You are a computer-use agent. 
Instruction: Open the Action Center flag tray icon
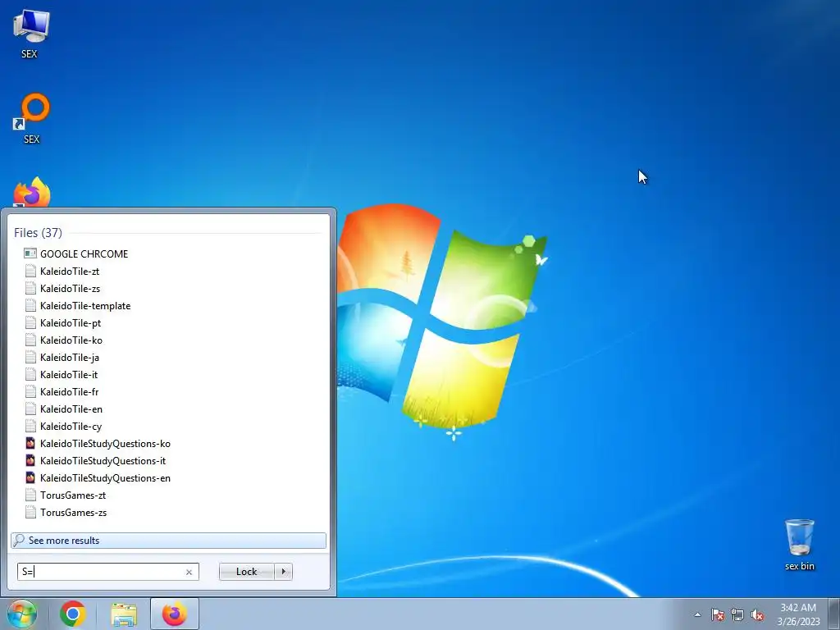tap(718, 614)
